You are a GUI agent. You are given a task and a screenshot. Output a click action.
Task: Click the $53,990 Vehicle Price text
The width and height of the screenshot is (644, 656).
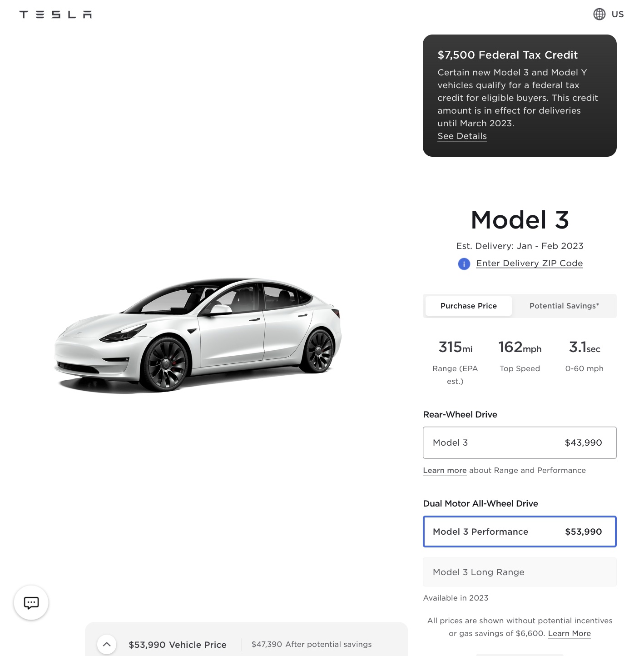click(x=178, y=645)
